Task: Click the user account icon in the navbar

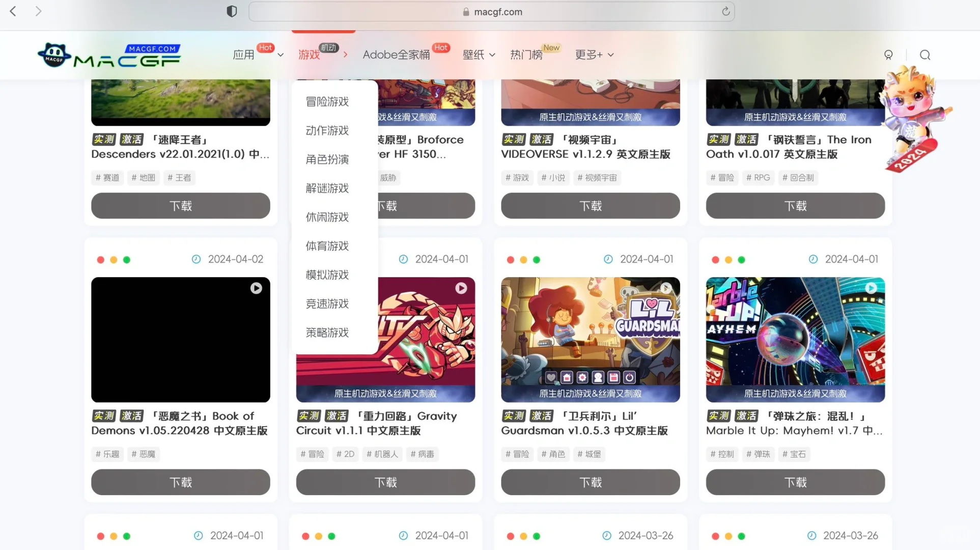Action: point(888,54)
